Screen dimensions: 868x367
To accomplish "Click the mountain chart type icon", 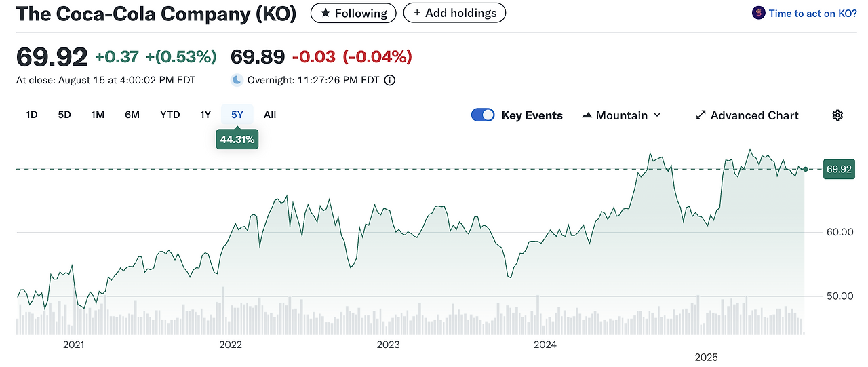I will (587, 115).
